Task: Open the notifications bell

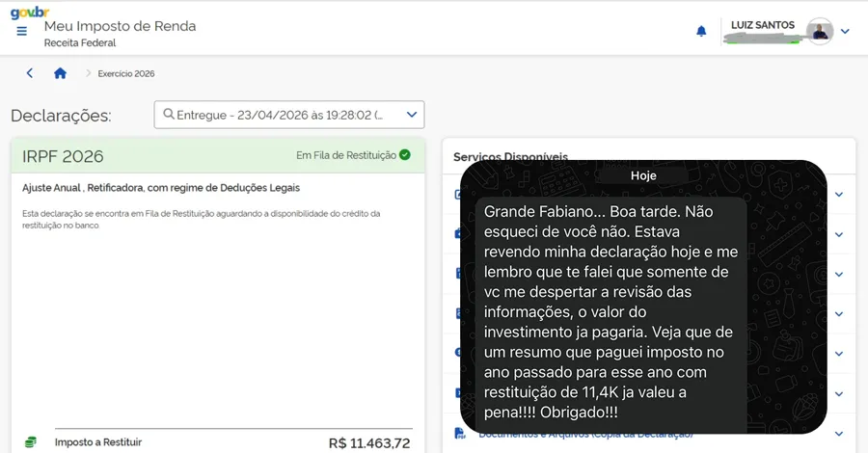Action: (701, 31)
